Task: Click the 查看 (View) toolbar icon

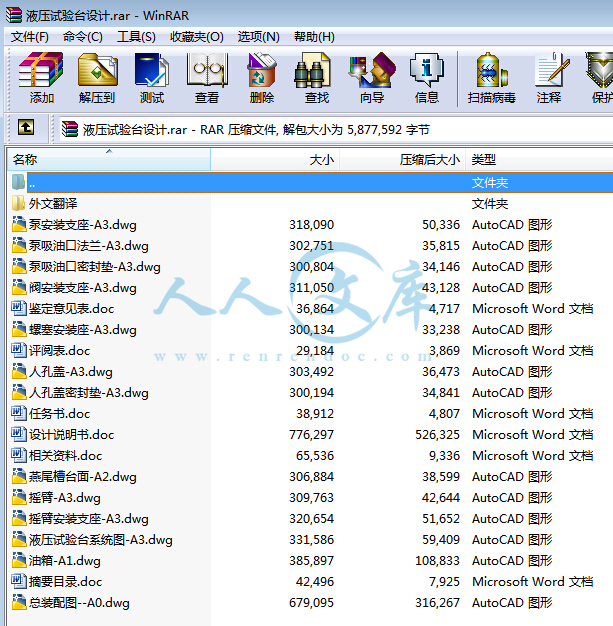Action: (207, 70)
